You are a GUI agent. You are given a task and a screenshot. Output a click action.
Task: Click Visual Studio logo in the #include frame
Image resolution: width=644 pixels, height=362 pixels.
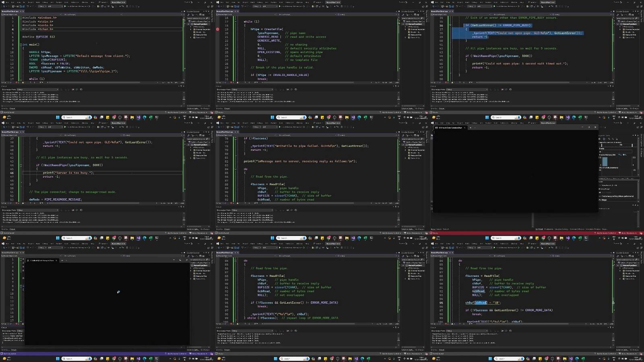point(3,2)
